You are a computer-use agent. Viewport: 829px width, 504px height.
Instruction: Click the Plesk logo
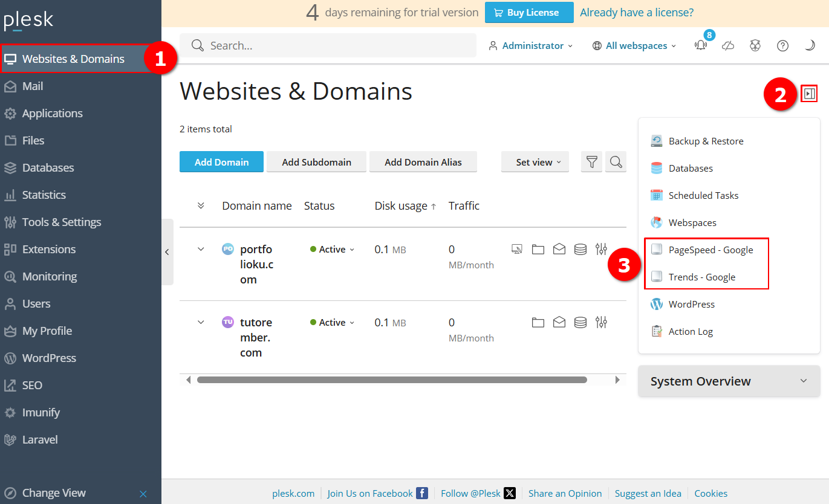coord(28,21)
